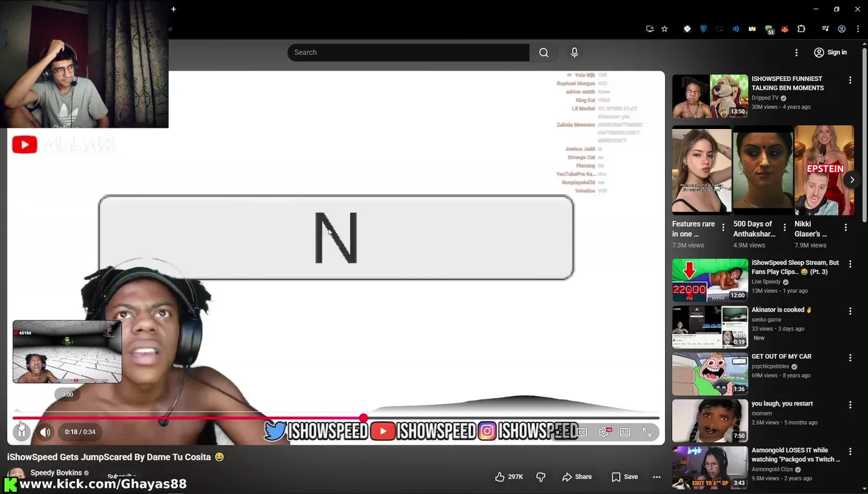Open the MetaMask fox extension
This screenshot has width=868, height=494.
785,29
